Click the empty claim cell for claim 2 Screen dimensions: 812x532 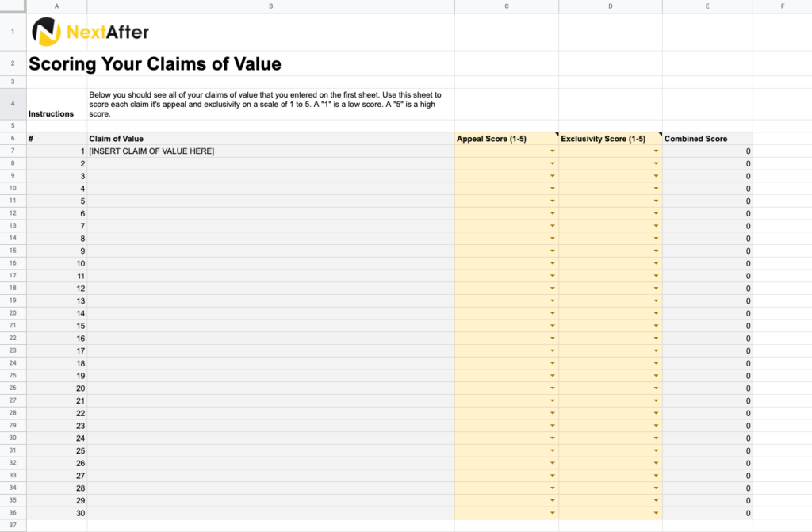(x=270, y=164)
